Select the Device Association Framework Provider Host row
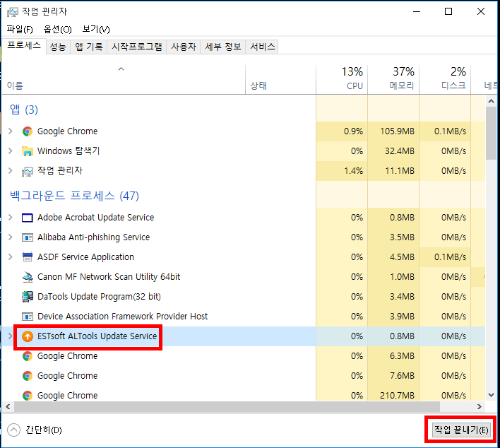This screenshot has height=448, width=500. (244, 317)
